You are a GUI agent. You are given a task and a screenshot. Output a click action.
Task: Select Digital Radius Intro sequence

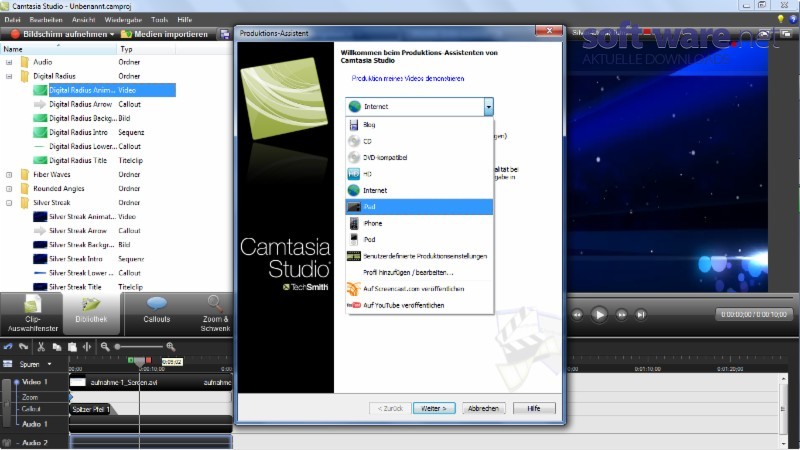click(79, 132)
